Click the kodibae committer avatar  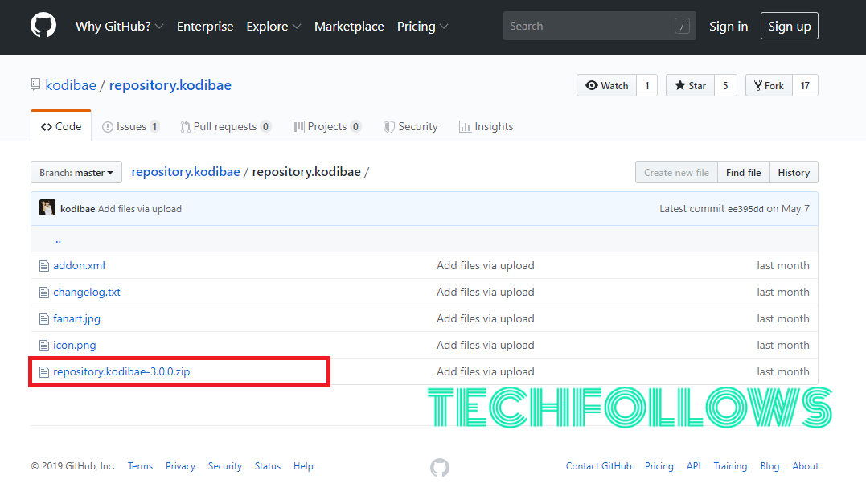[x=47, y=208]
